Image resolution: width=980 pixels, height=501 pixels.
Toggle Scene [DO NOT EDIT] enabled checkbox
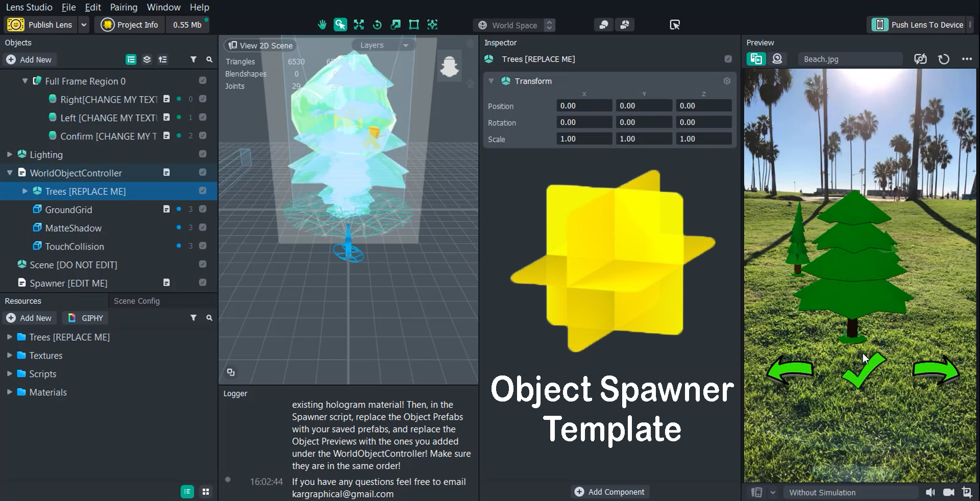click(x=203, y=264)
